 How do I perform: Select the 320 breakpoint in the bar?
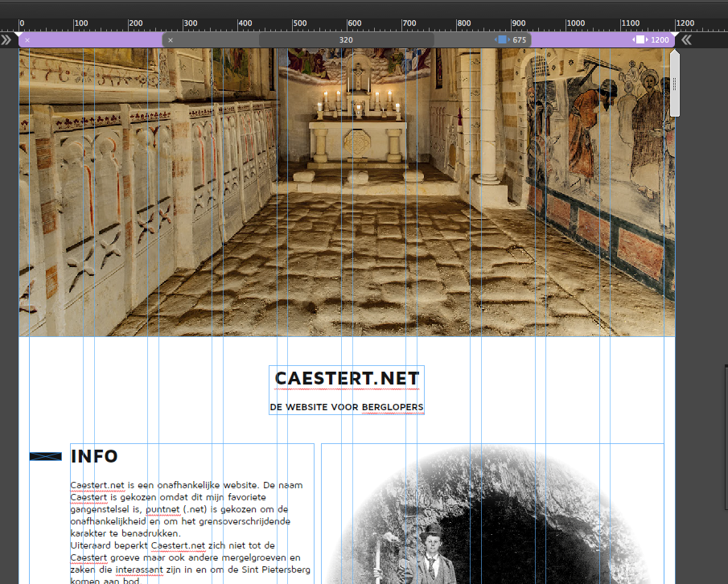[346, 40]
